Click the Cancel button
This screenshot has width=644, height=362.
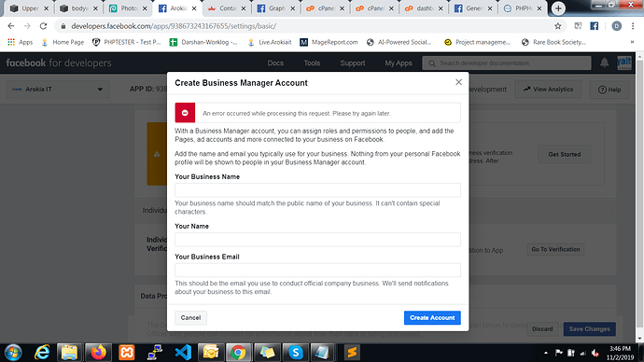coord(190,317)
